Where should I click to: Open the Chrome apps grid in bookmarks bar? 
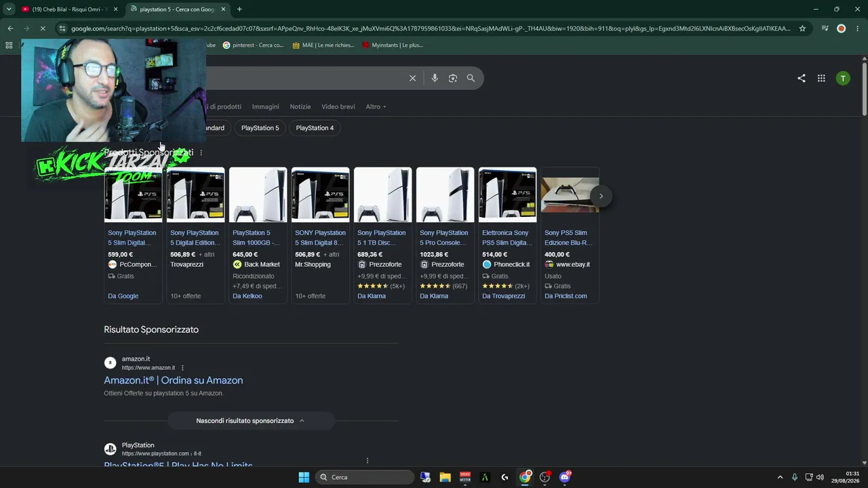click(9, 45)
